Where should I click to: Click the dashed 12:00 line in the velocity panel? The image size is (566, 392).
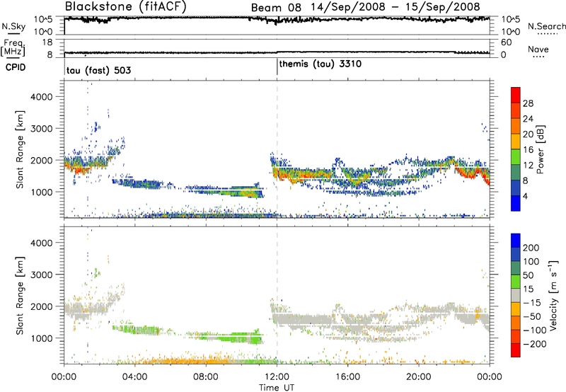[277, 296]
